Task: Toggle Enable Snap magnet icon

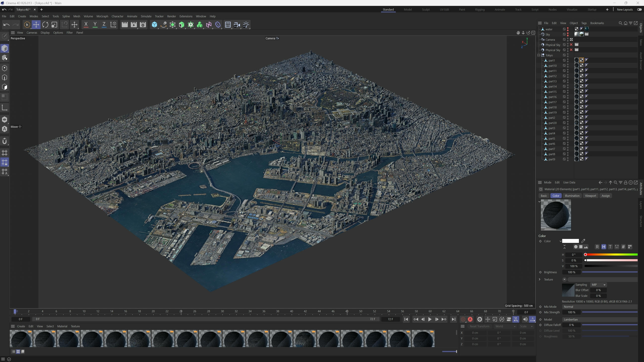Action: tap(5, 141)
